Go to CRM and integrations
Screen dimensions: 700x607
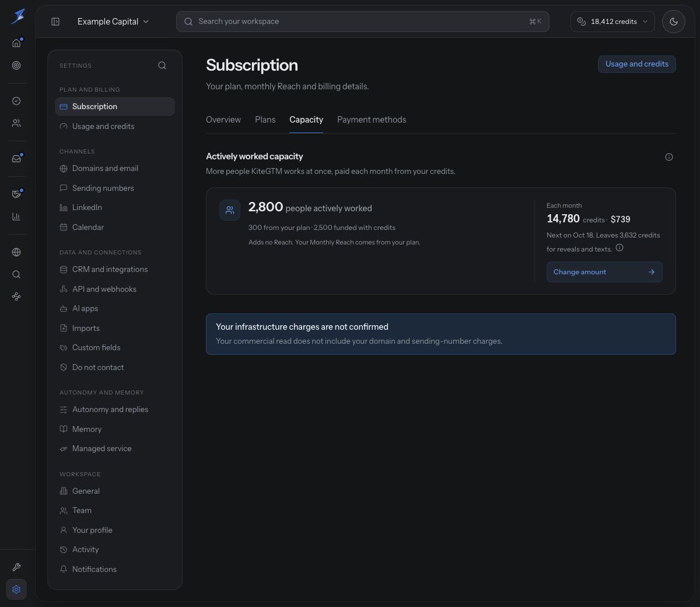tap(115, 270)
